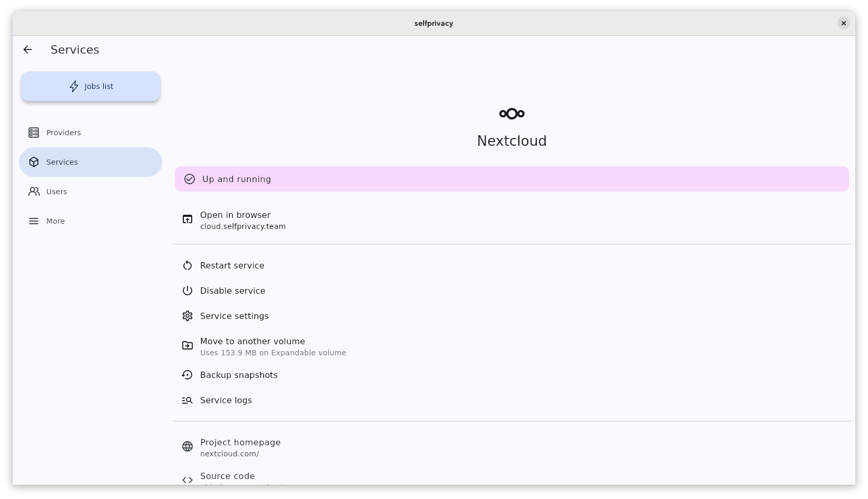Click the open in browser icon
This screenshot has width=868, height=499.
point(188,219)
